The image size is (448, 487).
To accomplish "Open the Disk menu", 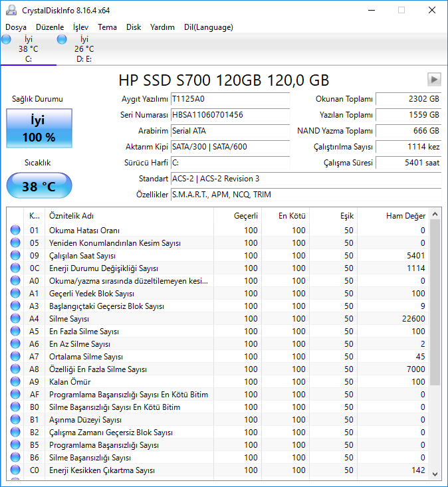I will 134,27.
